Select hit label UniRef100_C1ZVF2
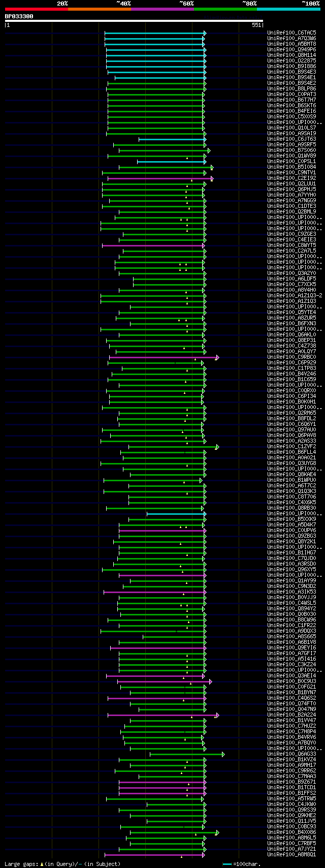This screenshot has width=325, height=868. 291,447
